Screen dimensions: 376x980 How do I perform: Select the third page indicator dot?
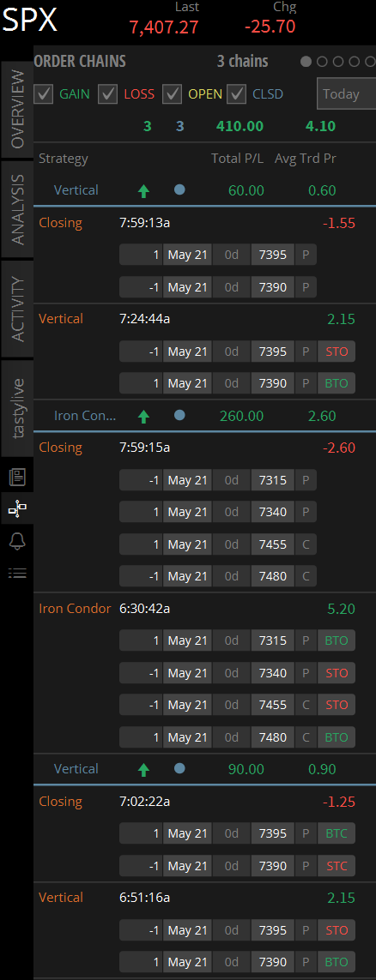338,61
